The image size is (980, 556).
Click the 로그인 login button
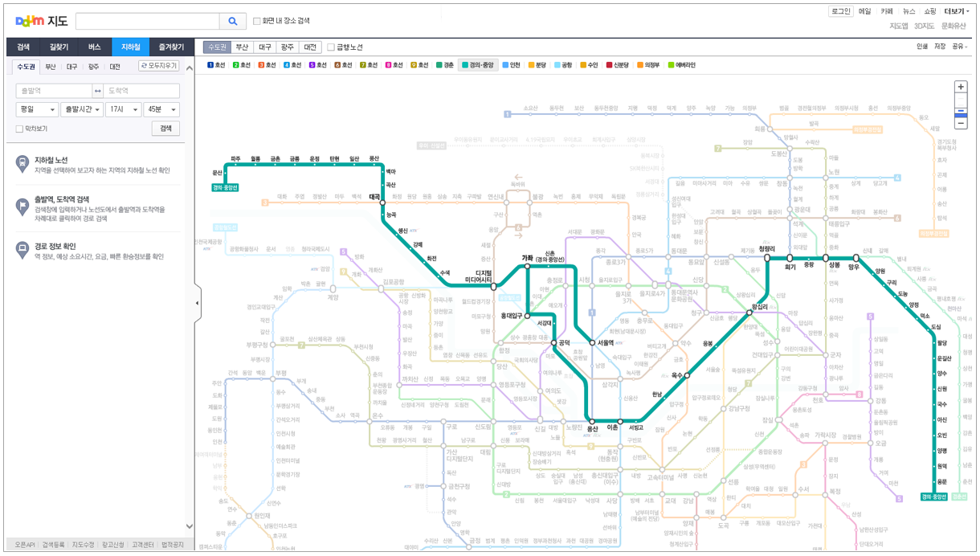tap(840, 11)
